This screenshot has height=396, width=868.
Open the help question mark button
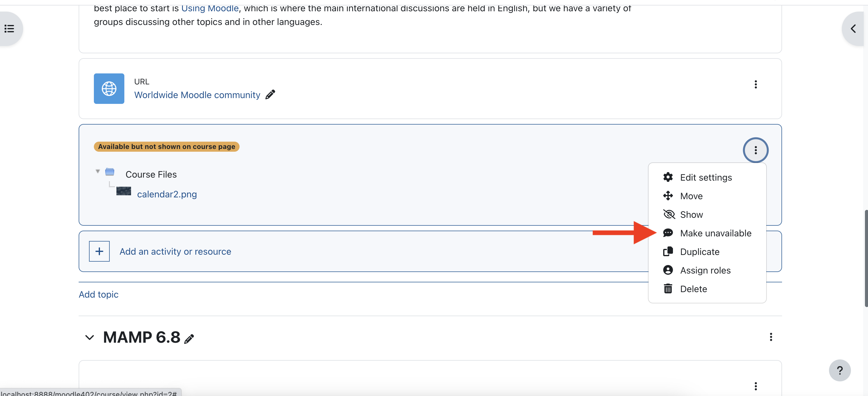(x=840, y=370)
